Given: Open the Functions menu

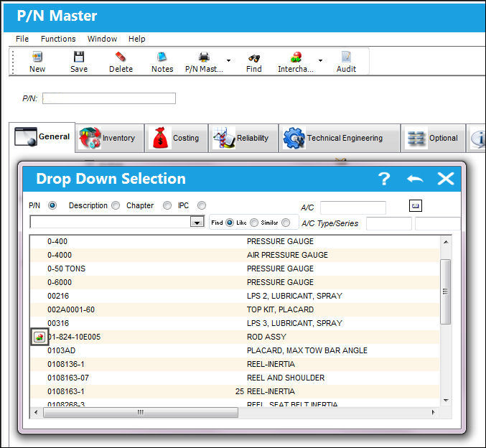Looking at the screenshot, I should click(58, 39).
